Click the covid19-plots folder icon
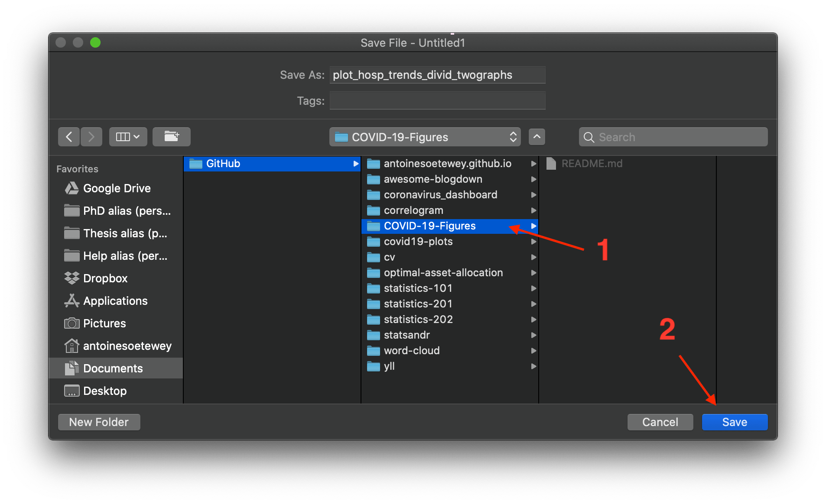This screenshot has height=504, width=826. pyautogui.click(x=374, y=242)
